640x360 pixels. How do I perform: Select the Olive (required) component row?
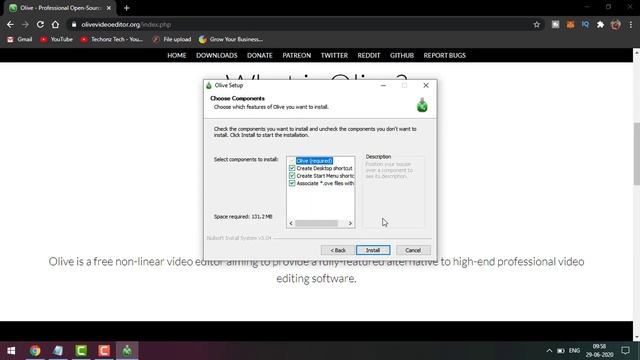click(x=314, y=161)
